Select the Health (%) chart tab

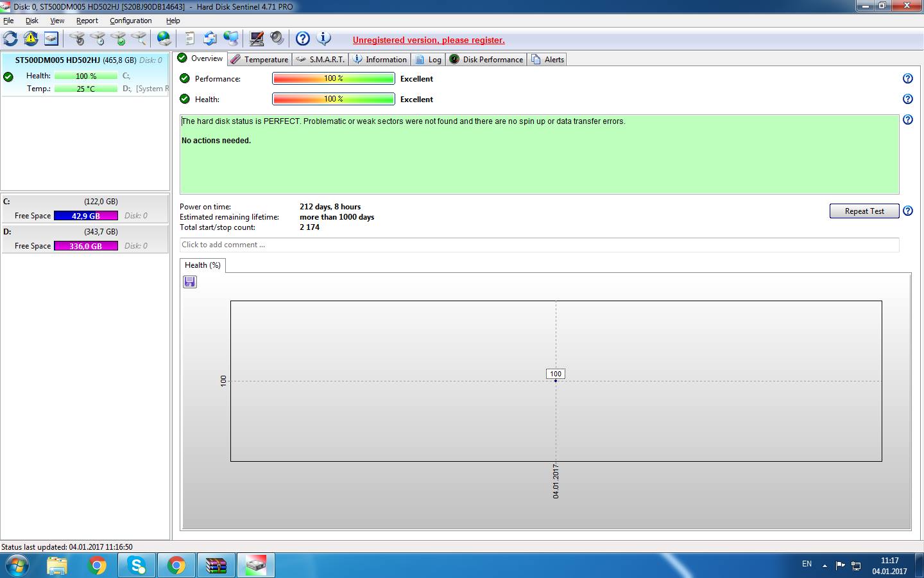pos(203,265)
